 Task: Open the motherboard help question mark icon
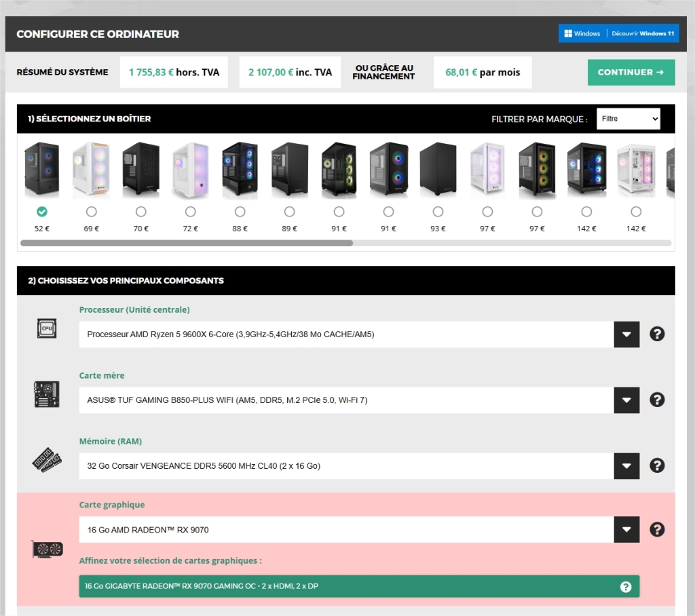657,400
